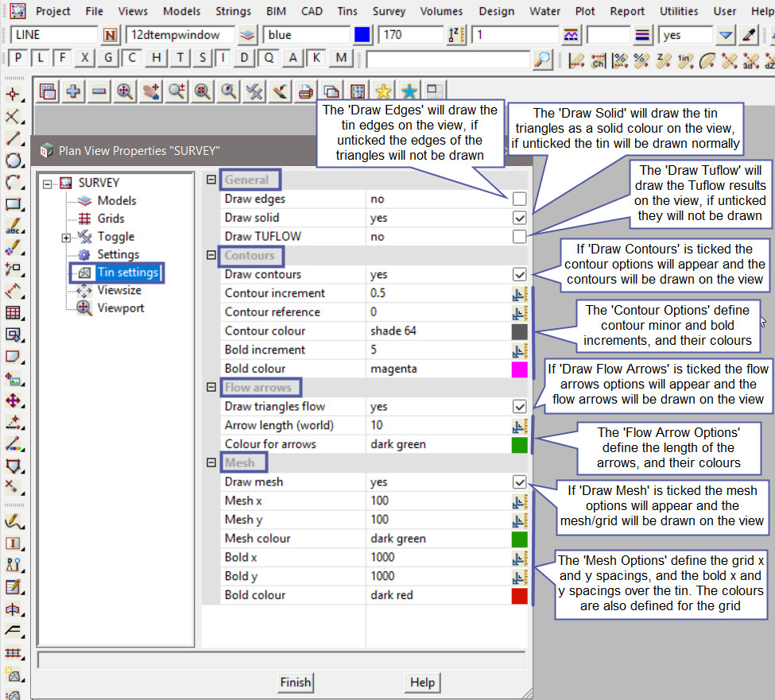Screen dimensions: 775x700
Task: Click the magnifier search icon beside text field
Action: pyautogui.click(x=542, y=59)
